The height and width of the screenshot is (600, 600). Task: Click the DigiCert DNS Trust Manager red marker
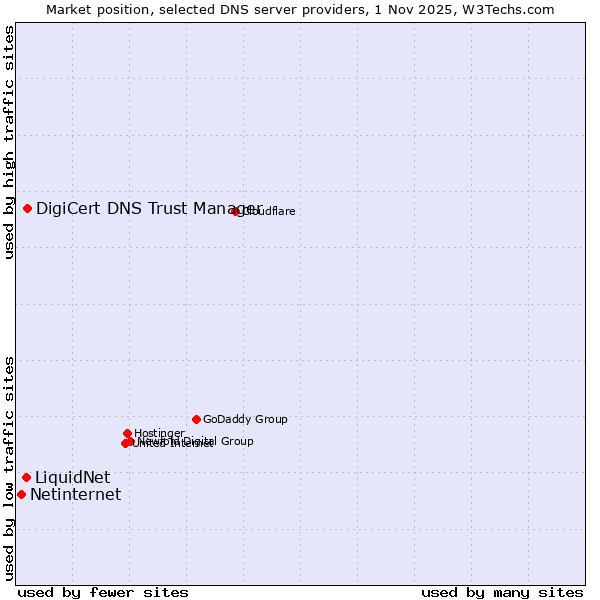coord(28,208)
